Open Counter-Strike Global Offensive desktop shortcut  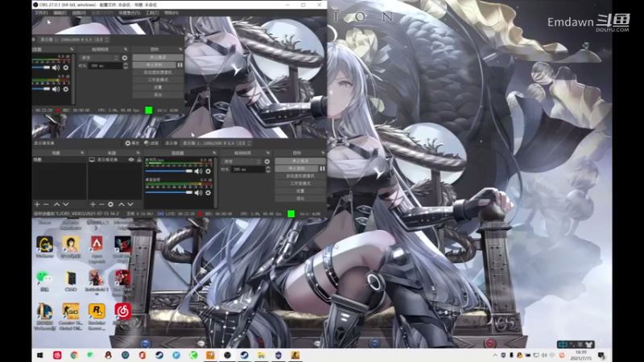pyautogui.click(x=71, y=317)
